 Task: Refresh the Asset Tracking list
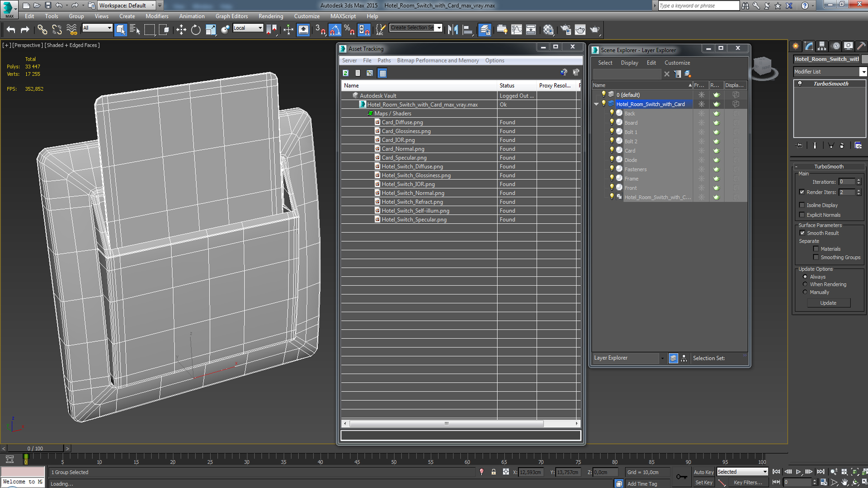click(346, 73)
